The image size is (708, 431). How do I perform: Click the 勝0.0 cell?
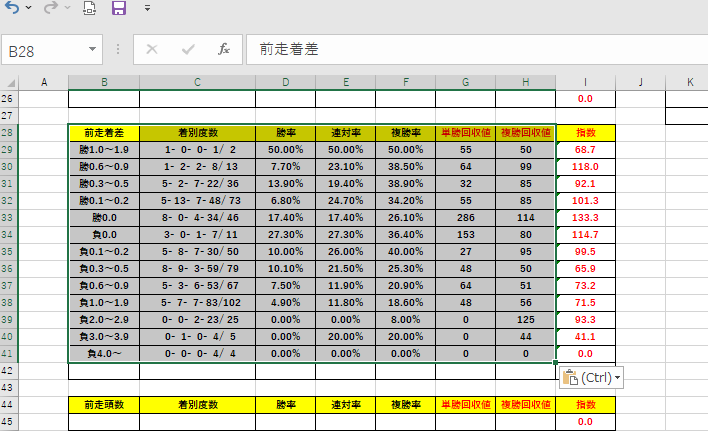pos(104,218)
